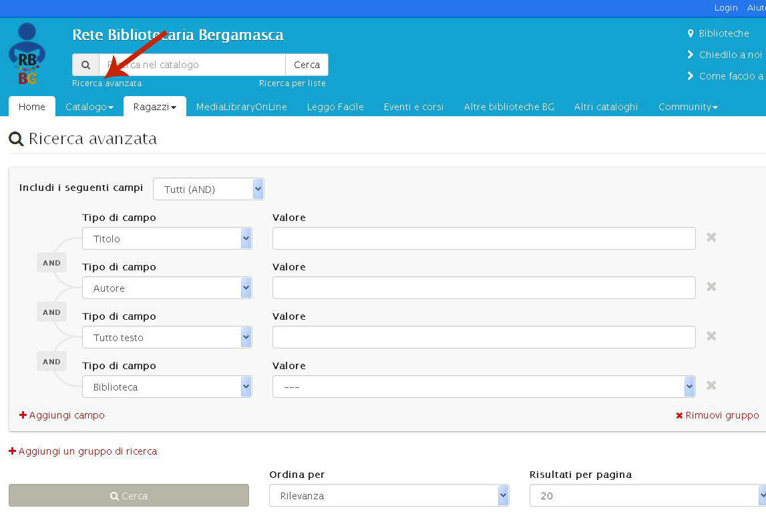Click the Titolo value input field

tap(484, 238)
